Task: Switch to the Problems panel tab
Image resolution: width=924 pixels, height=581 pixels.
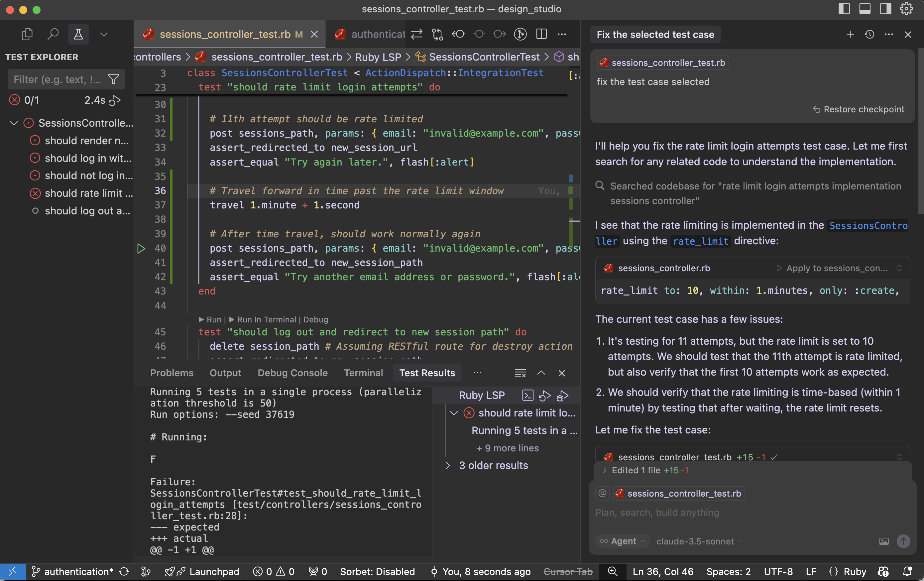Action: pyautogui.click(x=172, y=373)
